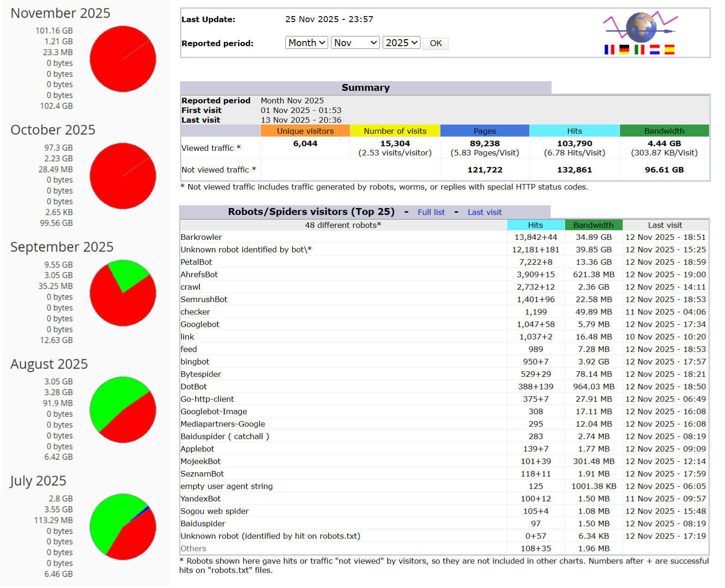The width and height of the screenshot is (725, 588).
Task: Open the 2025 year dropdown
Action: click(401, 43)
